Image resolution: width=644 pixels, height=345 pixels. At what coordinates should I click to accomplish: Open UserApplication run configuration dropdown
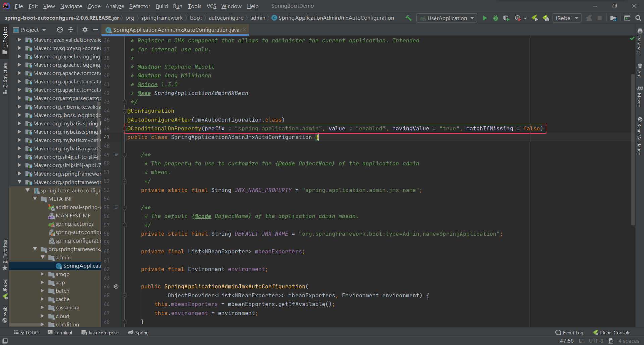tap(447, 18)
